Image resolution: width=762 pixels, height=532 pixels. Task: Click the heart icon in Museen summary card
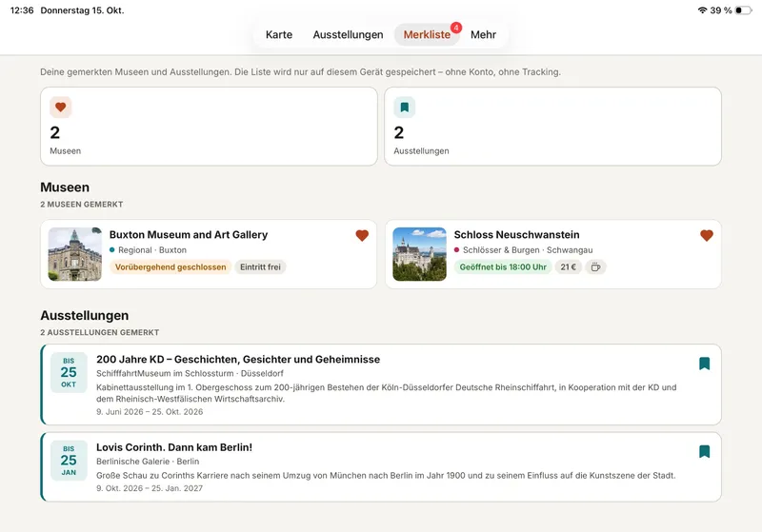pyautogui.click(x=60, y=108)
